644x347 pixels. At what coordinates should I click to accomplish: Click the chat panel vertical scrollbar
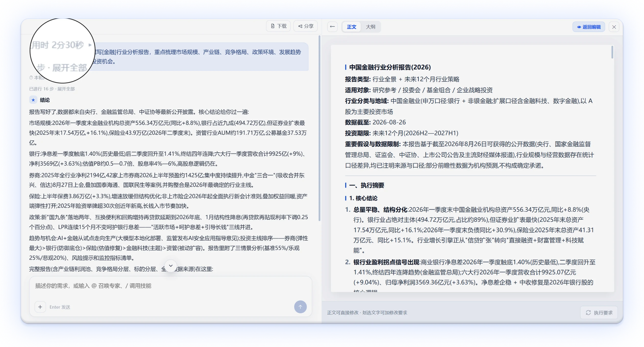click(x=319, y=128)
